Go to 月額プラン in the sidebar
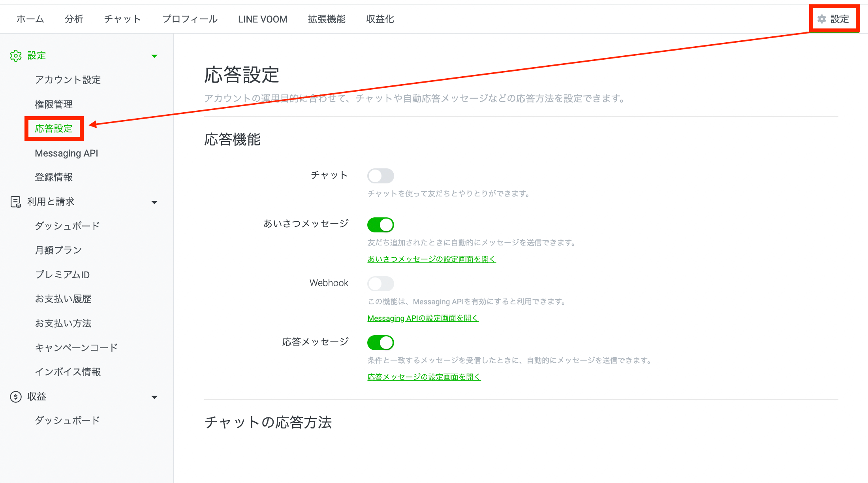Screen dimensions: 868x483 coord(58,250)
